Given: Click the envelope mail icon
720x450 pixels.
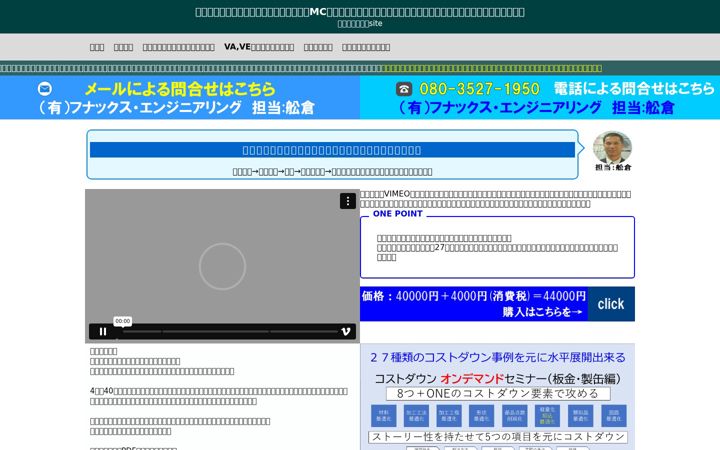Looking at the screenshot, I should tap(45, 88).
